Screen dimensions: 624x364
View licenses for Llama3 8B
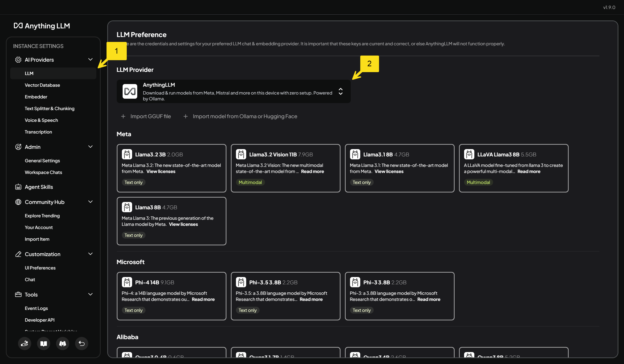183,224
